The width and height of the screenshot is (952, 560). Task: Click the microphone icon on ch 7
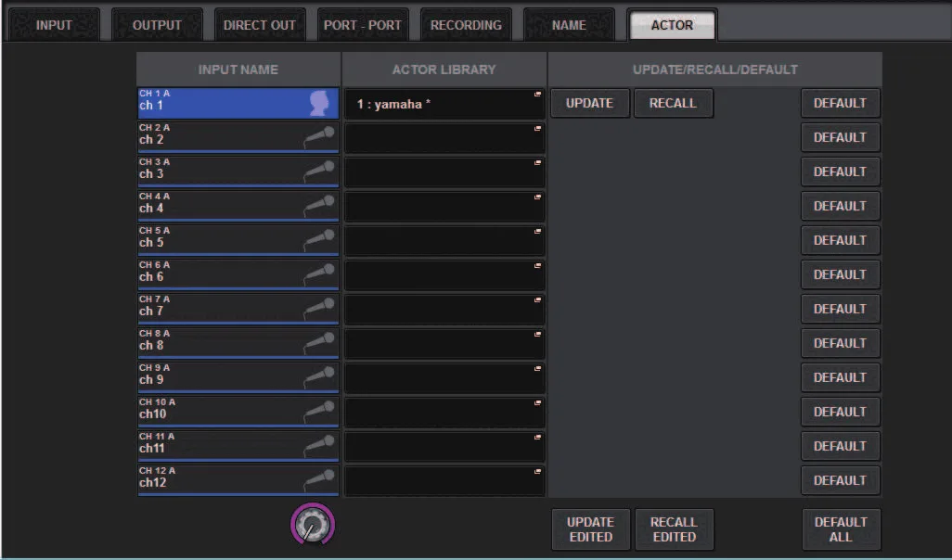[x=319, y=309]
